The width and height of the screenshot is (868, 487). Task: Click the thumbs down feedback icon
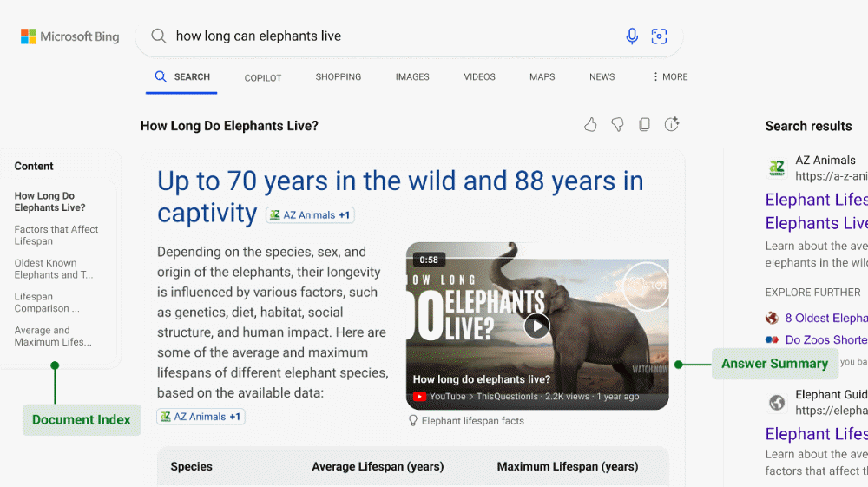point(617,125)
